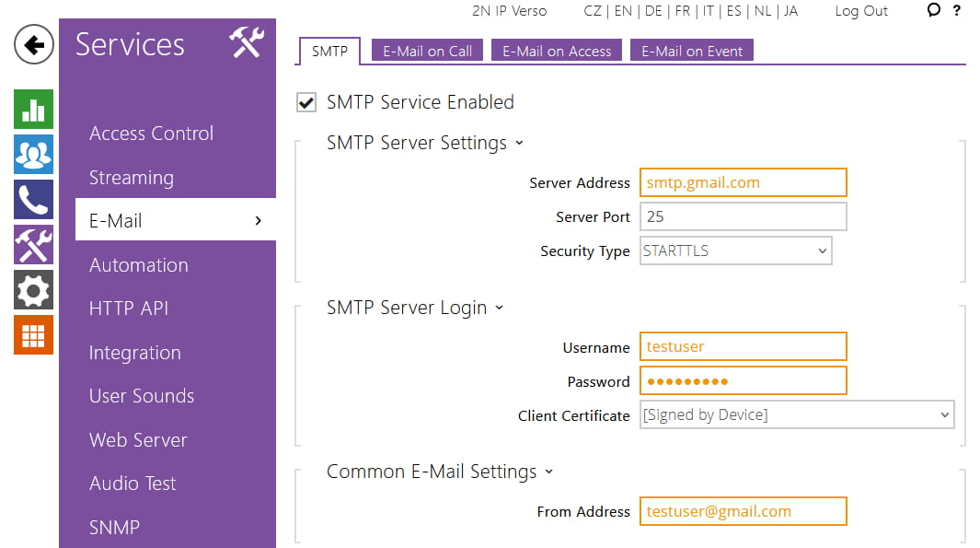Switch language to JA

pyautogui.click(x=790, y=11)
